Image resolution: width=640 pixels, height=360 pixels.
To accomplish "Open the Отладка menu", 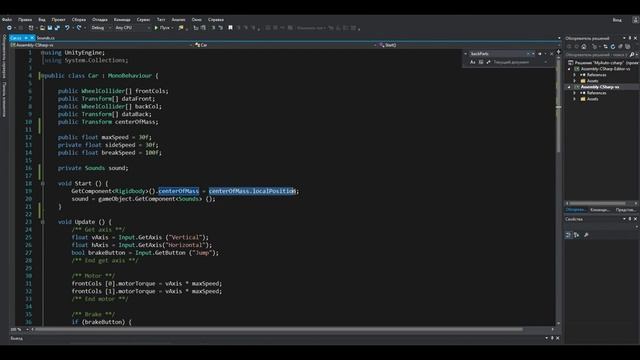I will tap(100, 20).
